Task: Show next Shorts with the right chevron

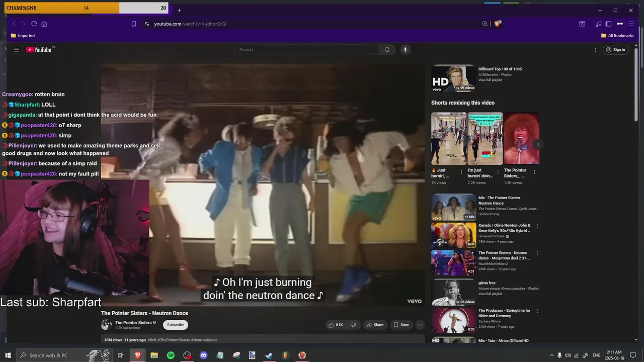Action: point(538,144)
